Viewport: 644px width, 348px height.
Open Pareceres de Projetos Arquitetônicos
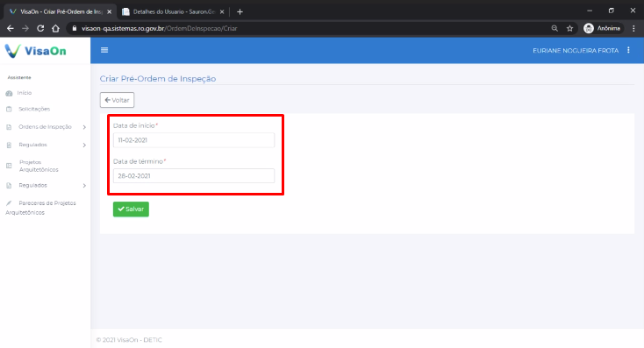click(x=40, y=208)
